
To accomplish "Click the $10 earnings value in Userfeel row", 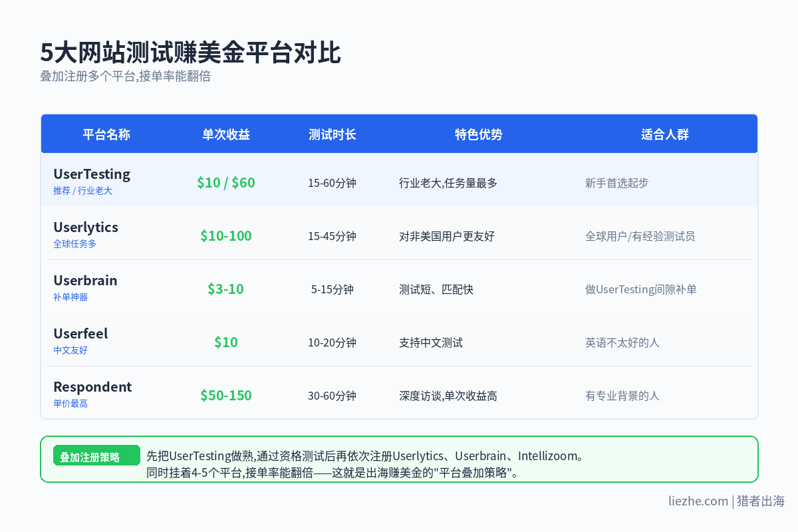I will 226,342.
